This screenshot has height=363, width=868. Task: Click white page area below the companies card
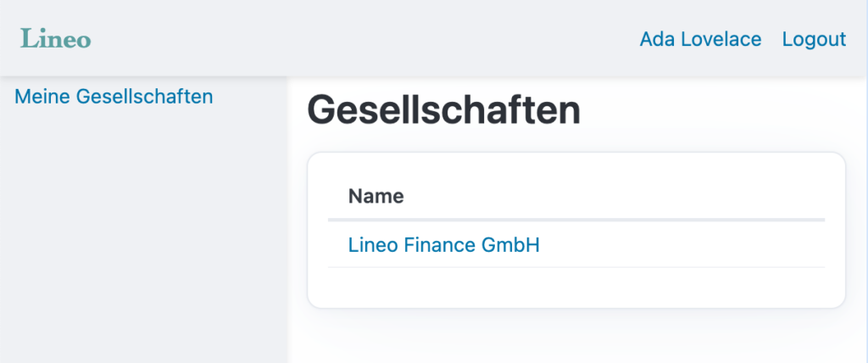point(576,338)
